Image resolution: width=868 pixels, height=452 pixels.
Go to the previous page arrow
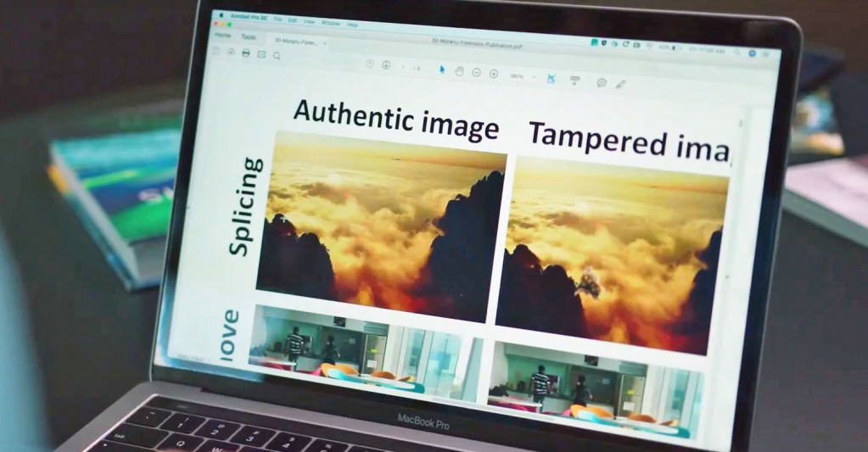pyautogui.click(x=370, y=64)
